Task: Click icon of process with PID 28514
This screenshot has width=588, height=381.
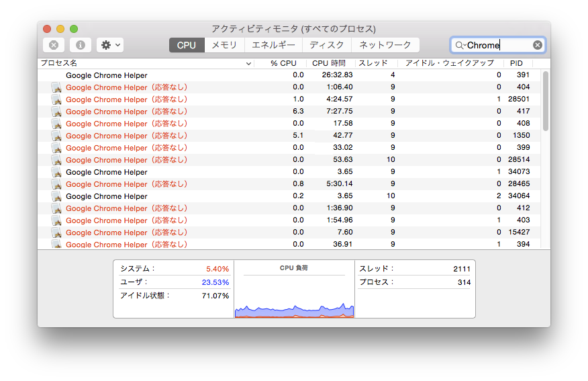Action: (x=56, y=160)
